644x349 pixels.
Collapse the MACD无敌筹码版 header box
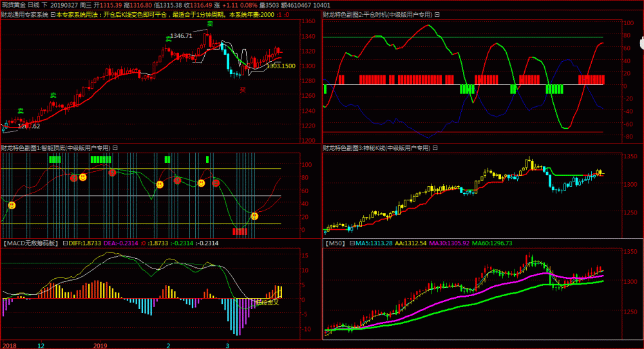(65, 243)
